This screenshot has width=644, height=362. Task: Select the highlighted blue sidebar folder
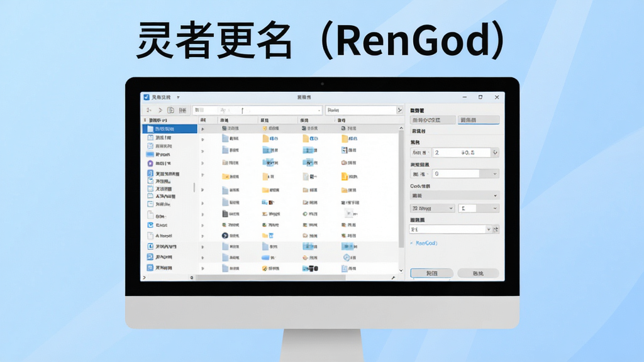pos(170,129)
